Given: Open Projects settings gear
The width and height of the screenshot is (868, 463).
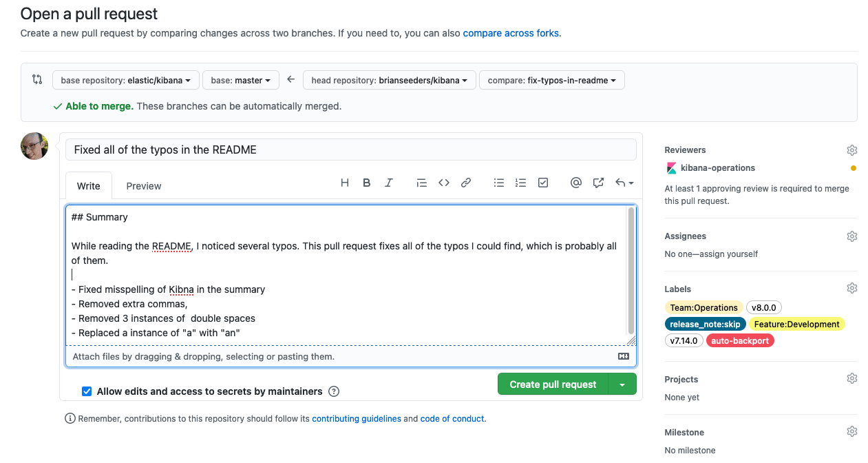Looking at the screenshot, I should tap(852, 378).
